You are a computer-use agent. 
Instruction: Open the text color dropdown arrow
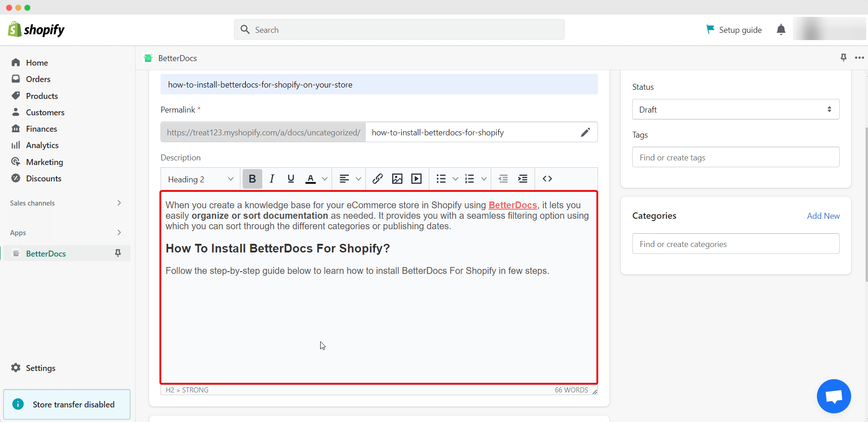325,179
